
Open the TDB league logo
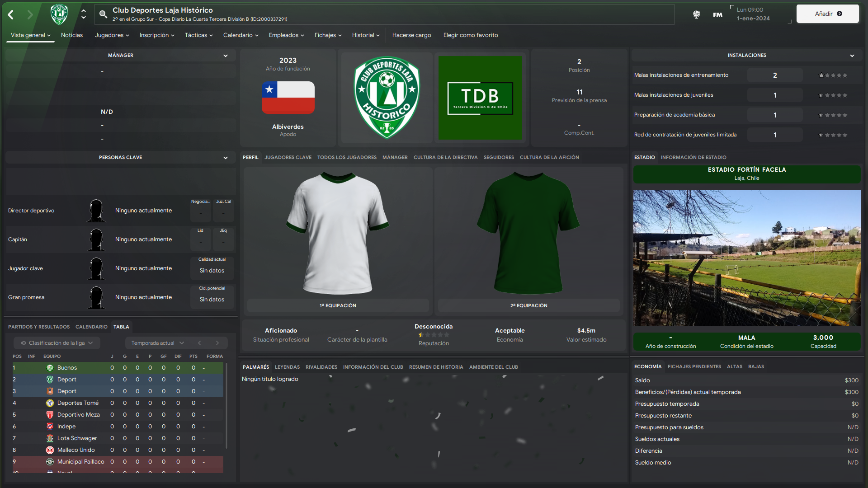coord(480,98)
